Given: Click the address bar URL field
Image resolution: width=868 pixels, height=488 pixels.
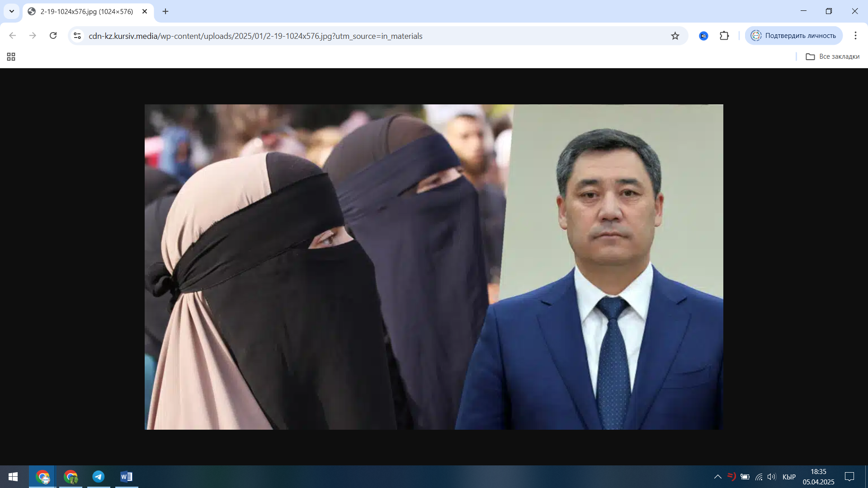Looking at the screenshot, I should pyautogui.click(x=362, y=36).
